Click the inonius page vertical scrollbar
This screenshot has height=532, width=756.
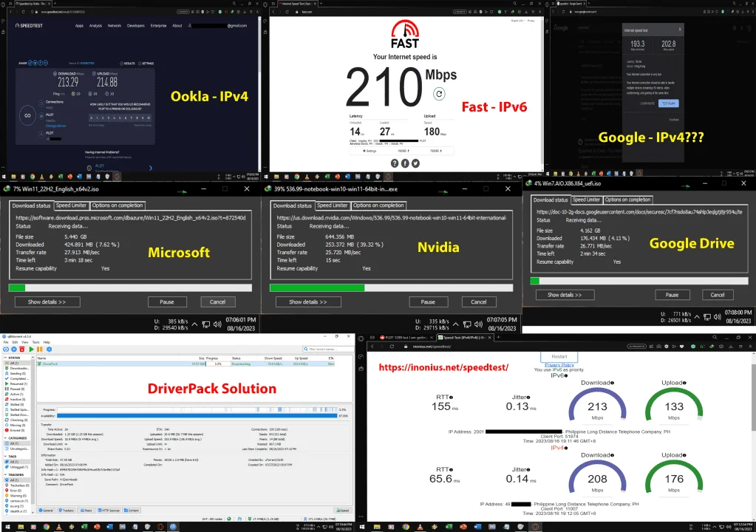(753, 398)
